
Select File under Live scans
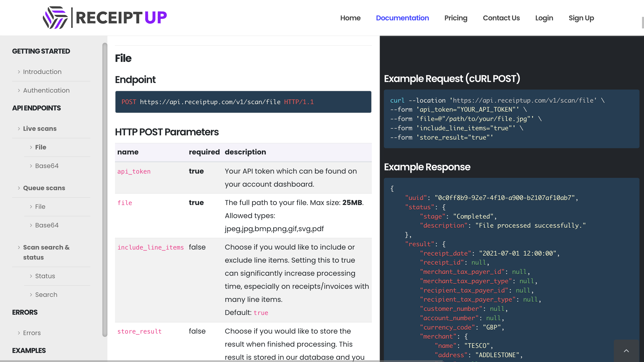tap(41, 147)
